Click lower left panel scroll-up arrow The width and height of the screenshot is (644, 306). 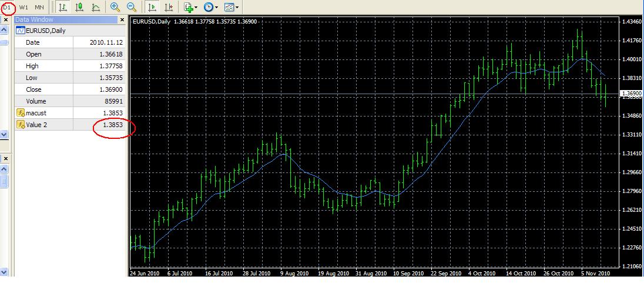[x=4, y=169]
